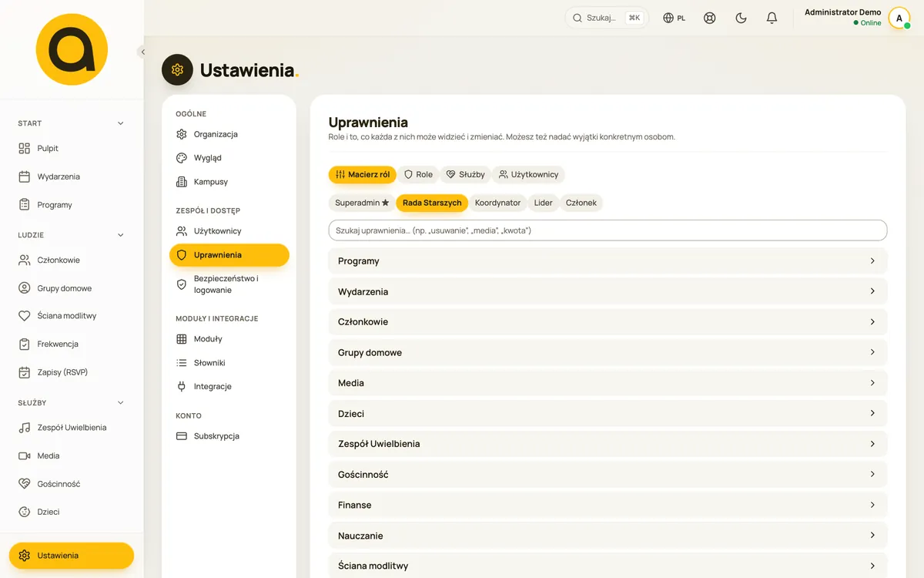Open Użytkownicy in settings menu

tap(229, 231)
